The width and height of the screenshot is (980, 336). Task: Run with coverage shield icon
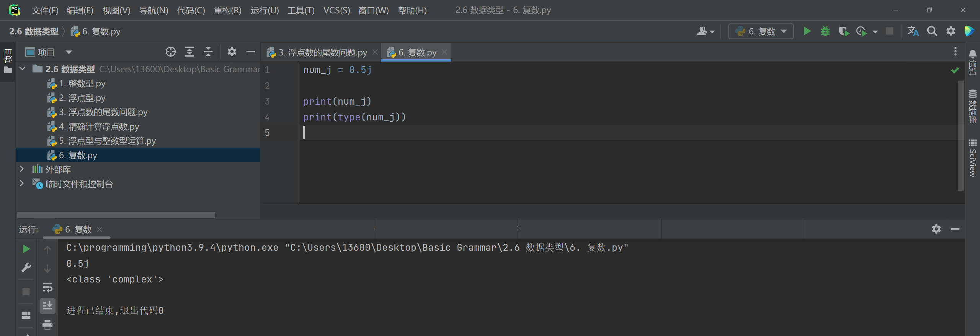[843, 31]
